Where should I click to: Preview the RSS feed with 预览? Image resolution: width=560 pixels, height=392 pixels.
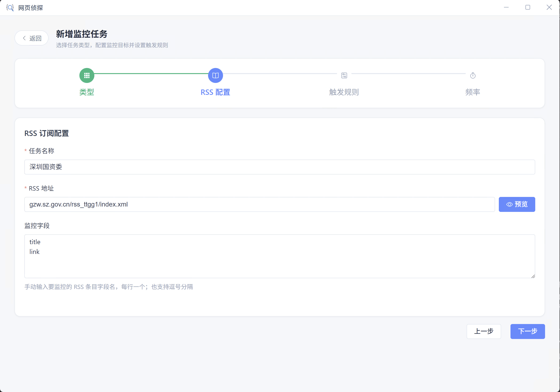pyautogui.click(x=517, y=204)
